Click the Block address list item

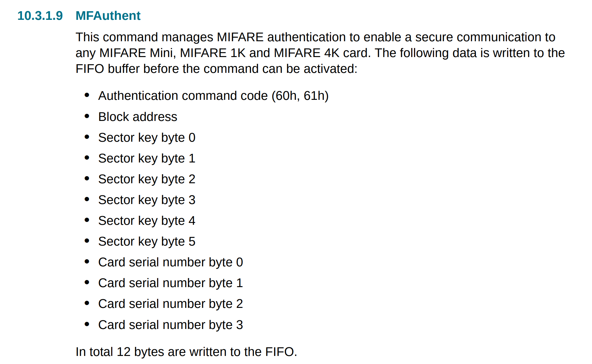(x=138, y=117)
